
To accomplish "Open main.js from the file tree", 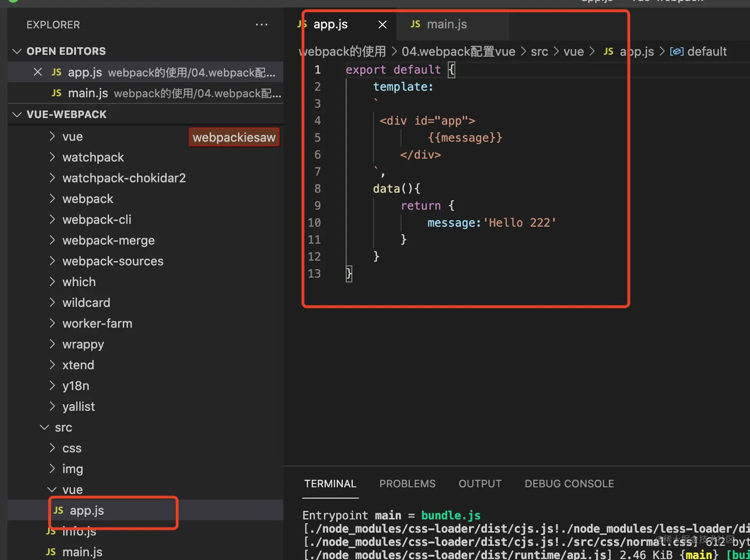I will click(x=146, y=552).
